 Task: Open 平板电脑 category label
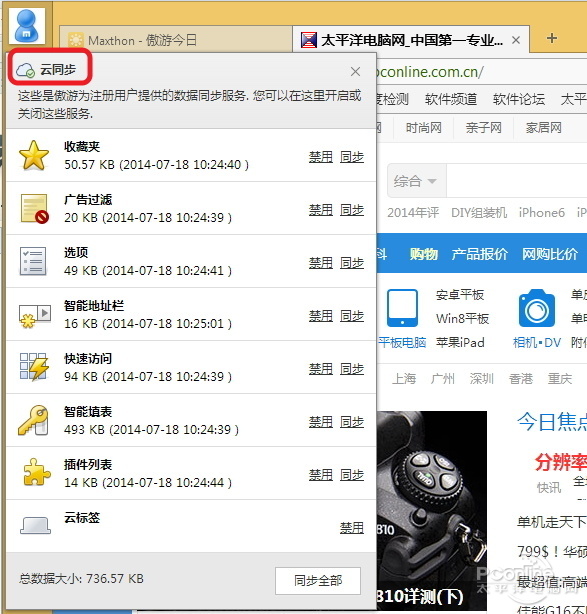click(402, 343)
